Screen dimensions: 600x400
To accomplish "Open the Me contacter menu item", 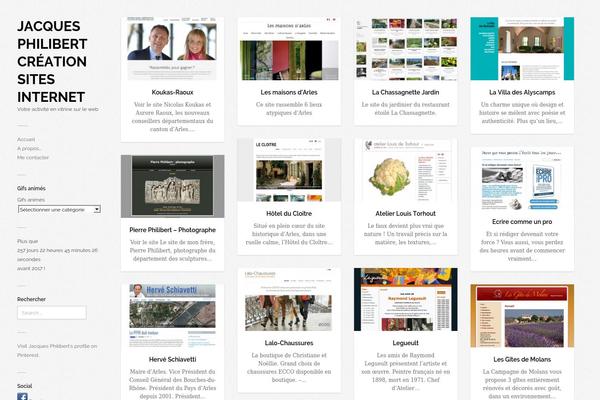I will (x=33, y=157).
